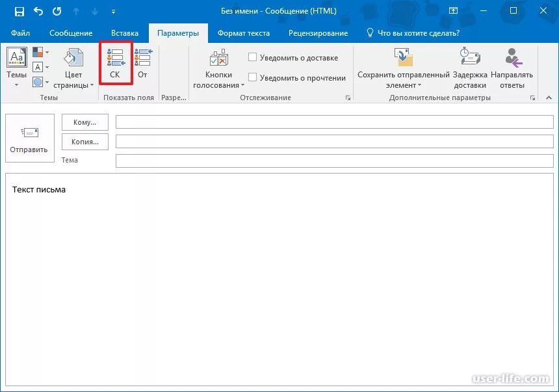The image size is (559, 392).
Task: Click into the Кому recipients field
Action: (x=334, y=122)
